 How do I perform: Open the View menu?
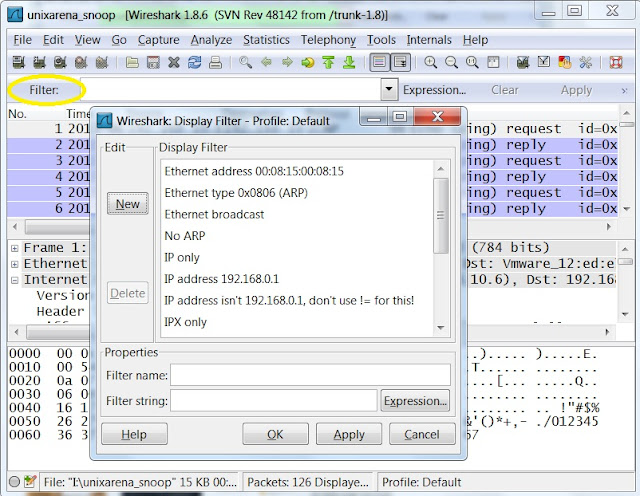[x=87, y=40]
